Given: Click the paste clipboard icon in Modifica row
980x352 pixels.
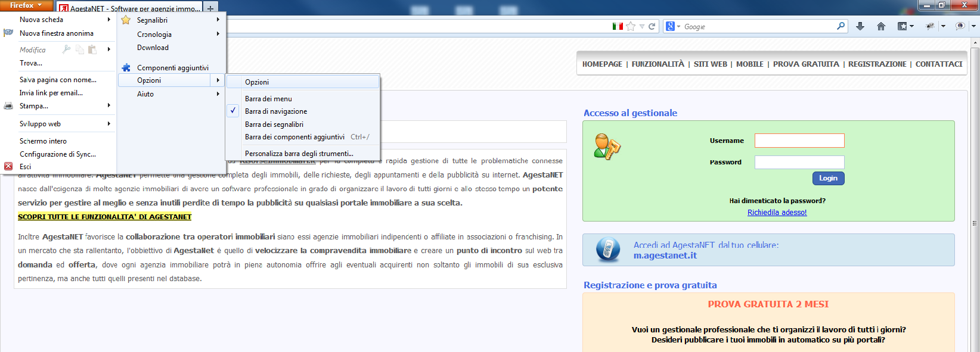Looking at the screenshot, I should (x=92, y=49).
